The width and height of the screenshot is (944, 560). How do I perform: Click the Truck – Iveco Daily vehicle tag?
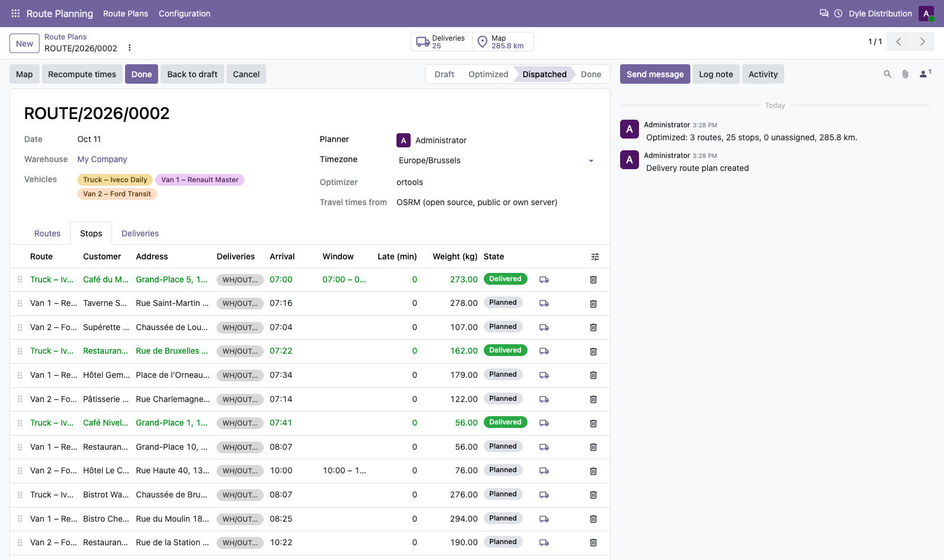pos(115,180)
